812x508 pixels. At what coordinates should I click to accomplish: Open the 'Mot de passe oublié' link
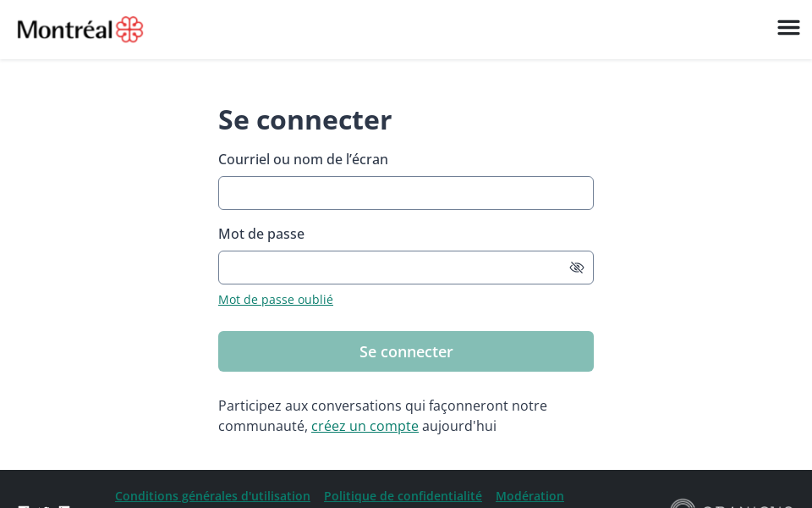[x=276, y=300]
